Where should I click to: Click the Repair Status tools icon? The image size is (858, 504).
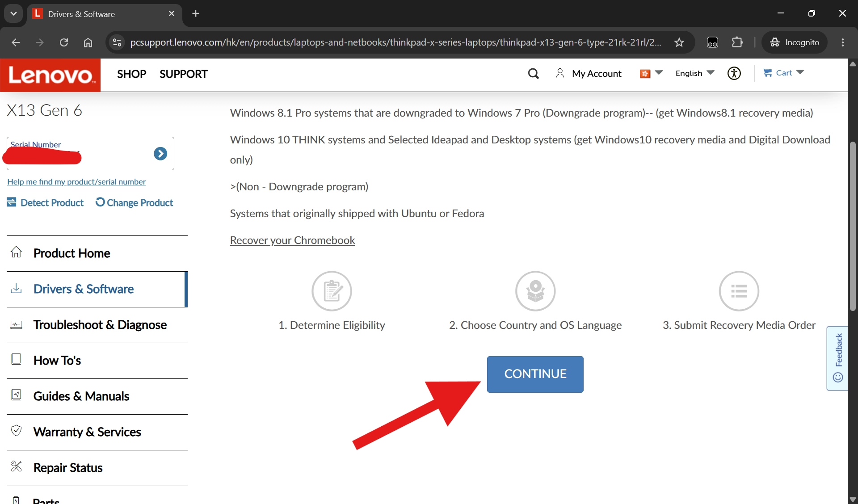coord(16,466)
